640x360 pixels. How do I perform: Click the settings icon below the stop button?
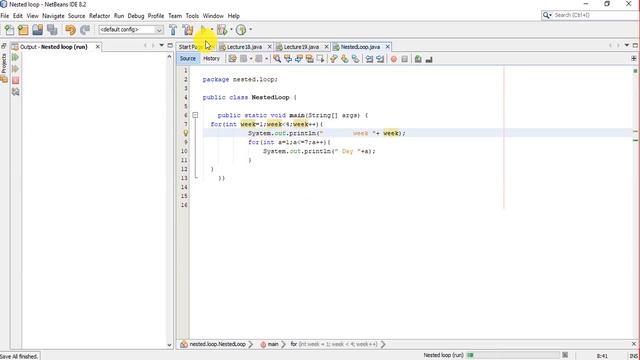click(x=16, y=92)
